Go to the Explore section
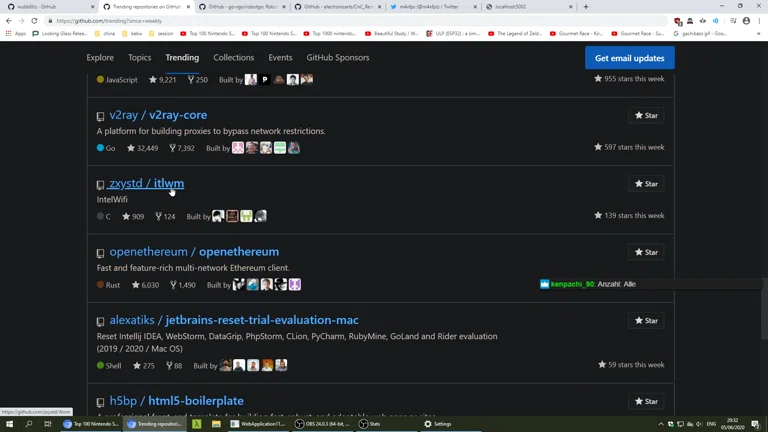768x432 pixels. coord(100,57)
